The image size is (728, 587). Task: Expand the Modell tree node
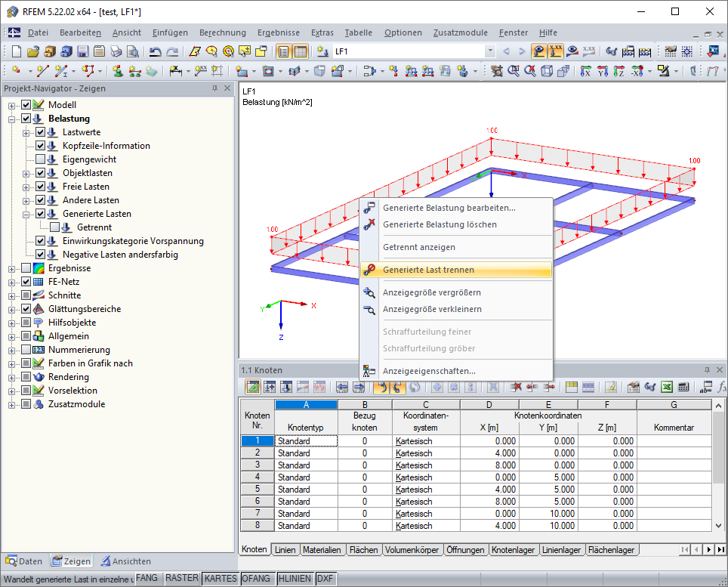[11, 106]
